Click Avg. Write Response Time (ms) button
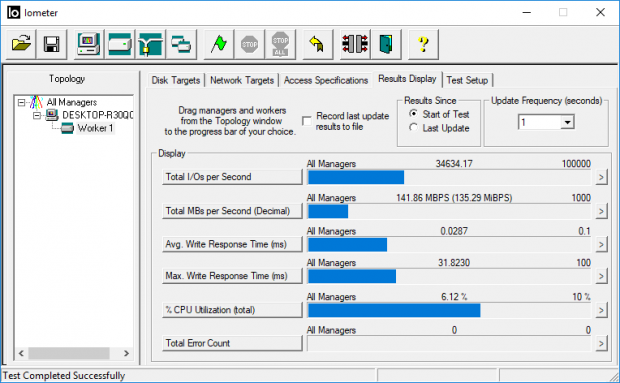 pos(232,244)
